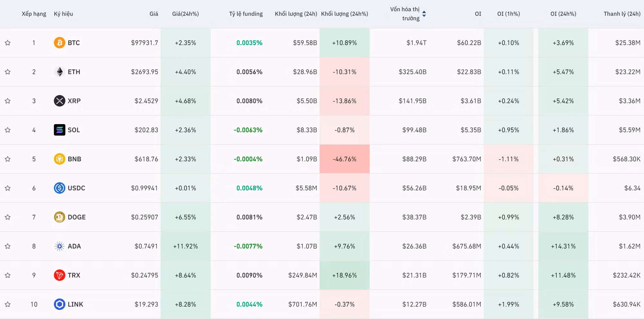Click the USDC logo icon
The width and height of the screenshot is (644, 319).
(x=60, y=188)
